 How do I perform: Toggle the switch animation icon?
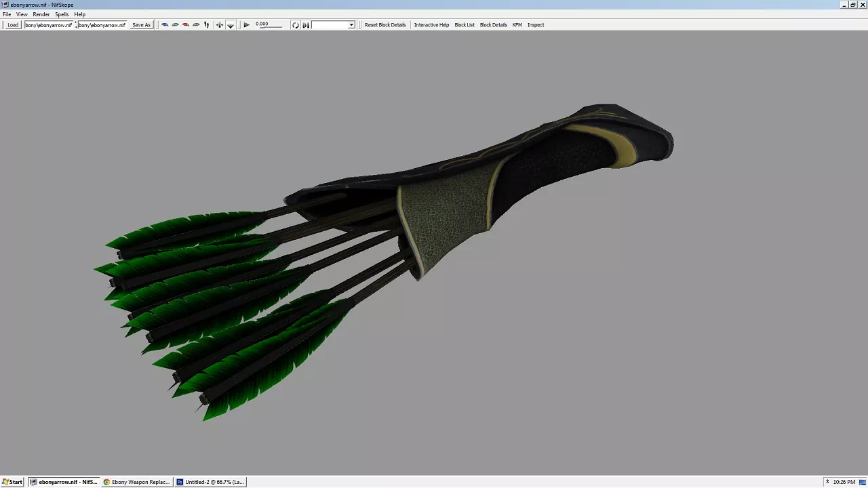click(306, 25)
